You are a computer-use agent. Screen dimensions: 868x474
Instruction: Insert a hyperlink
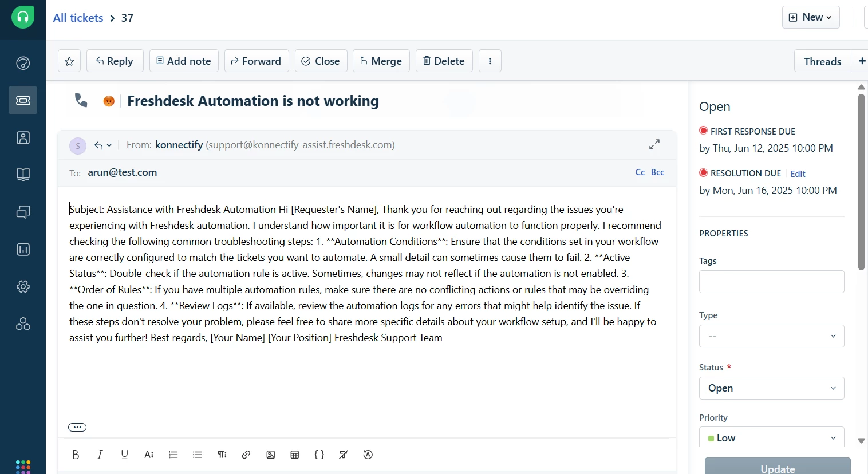point(246,455)
